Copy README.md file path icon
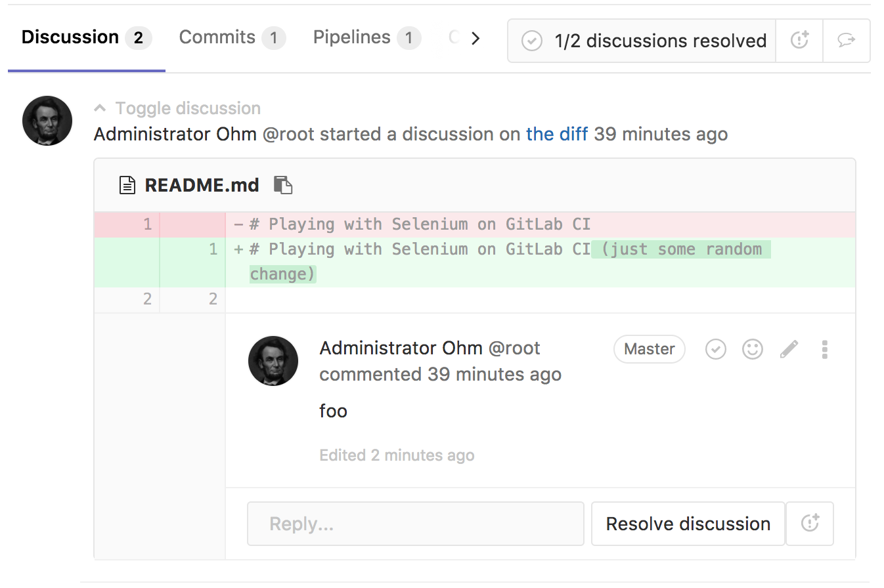This screenshot has width=884, height=588. click(282, 185)
